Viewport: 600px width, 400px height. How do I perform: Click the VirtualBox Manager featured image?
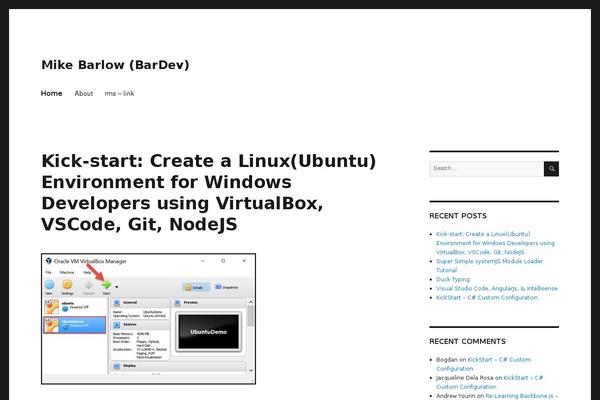tap(148, 318)
